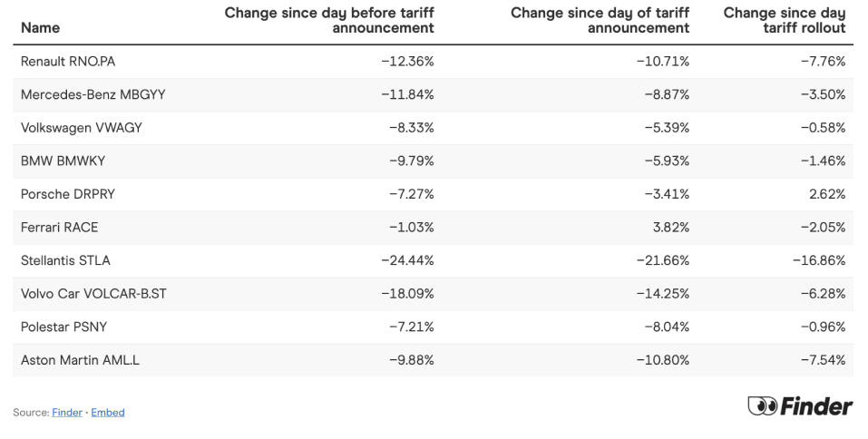Click the BMW BMWKY name cell
The image size is (868, 439).
[x=63, y=161]
